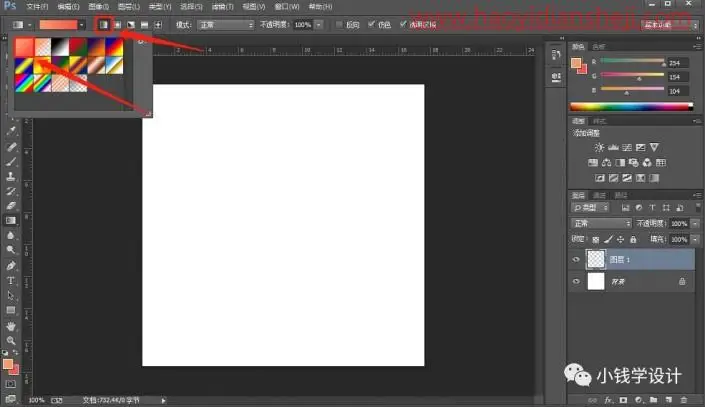Click the gradient preview bar in options bar
Screen dimensions: 705x407
click(x=58, y=25)
